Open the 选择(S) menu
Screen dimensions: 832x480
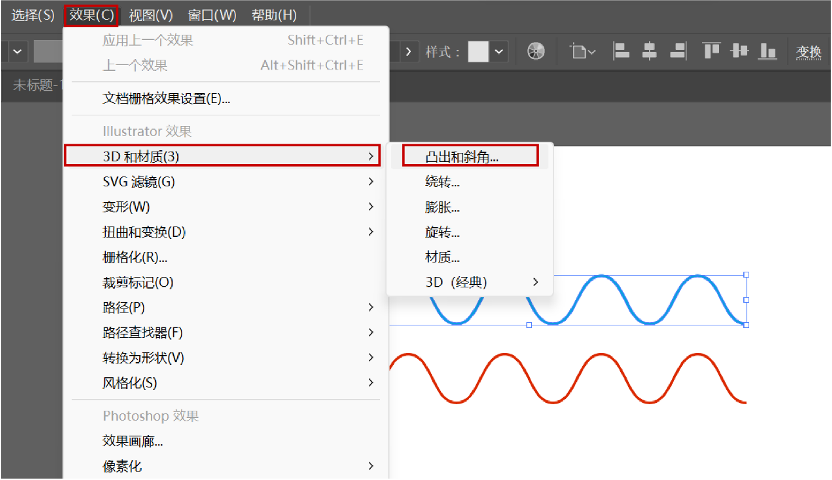33,15
